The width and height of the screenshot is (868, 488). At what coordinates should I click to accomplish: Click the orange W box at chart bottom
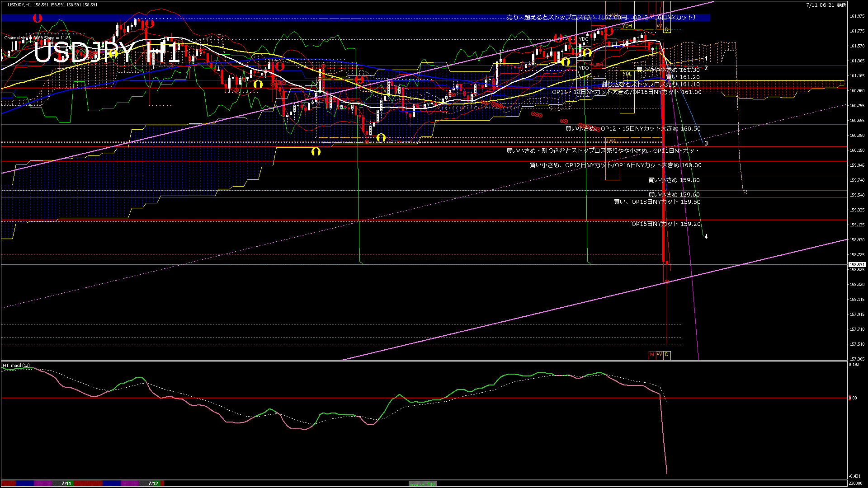click(x=660, y=355)
